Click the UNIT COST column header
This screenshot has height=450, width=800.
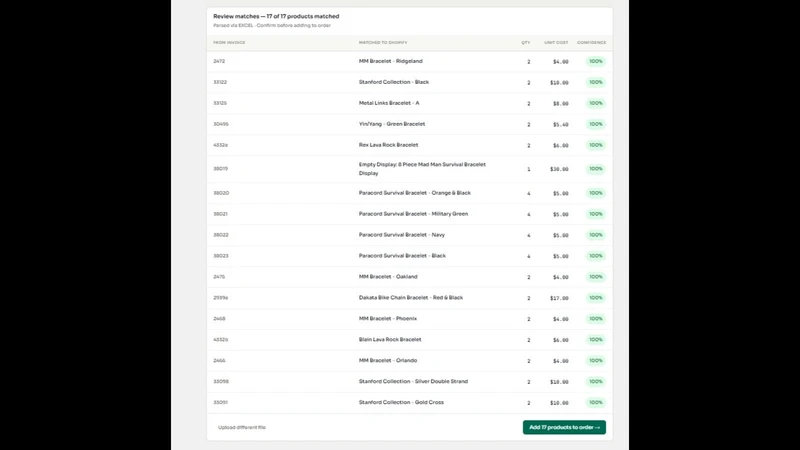point(556,42)
